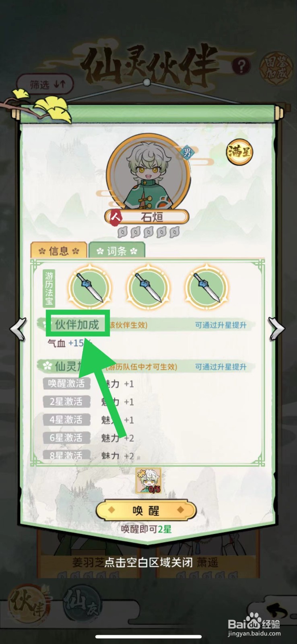
Task: Select the third 游历法宝 dagger slot
Action: pyautogui.click(x=207, y=287)
